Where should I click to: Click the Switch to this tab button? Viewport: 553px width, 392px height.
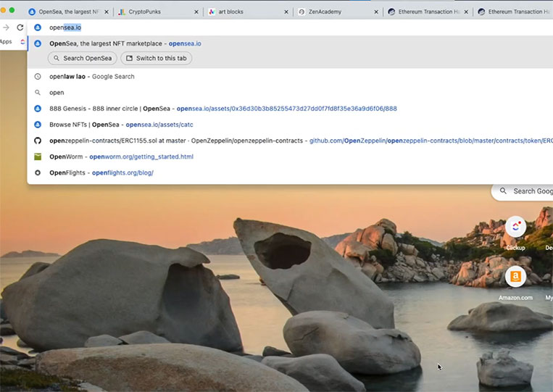157,58
